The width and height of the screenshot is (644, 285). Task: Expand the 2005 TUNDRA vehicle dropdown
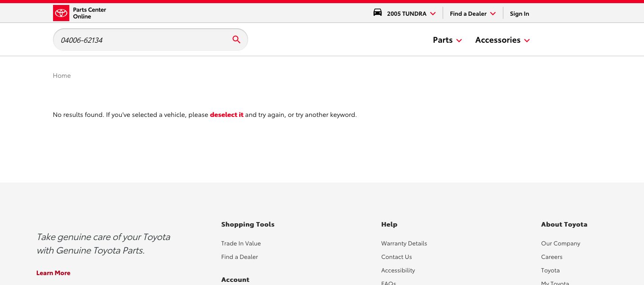click(x=411, y=13)
